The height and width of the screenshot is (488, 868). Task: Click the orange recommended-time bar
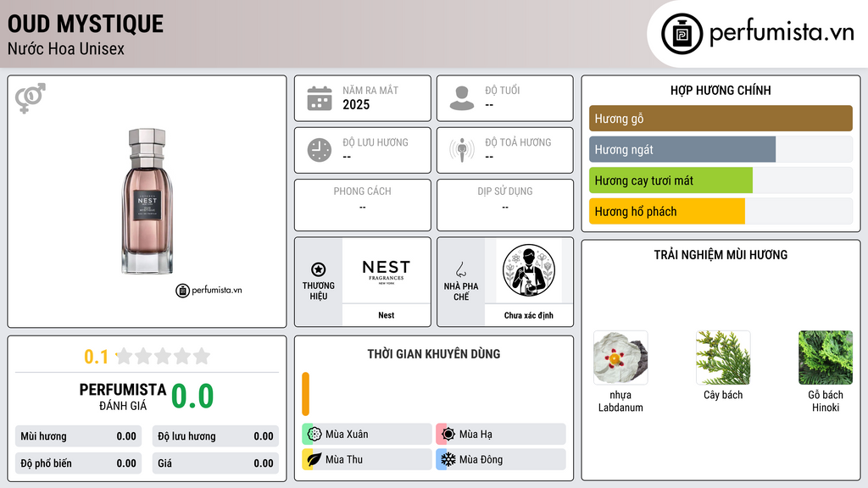305,394
